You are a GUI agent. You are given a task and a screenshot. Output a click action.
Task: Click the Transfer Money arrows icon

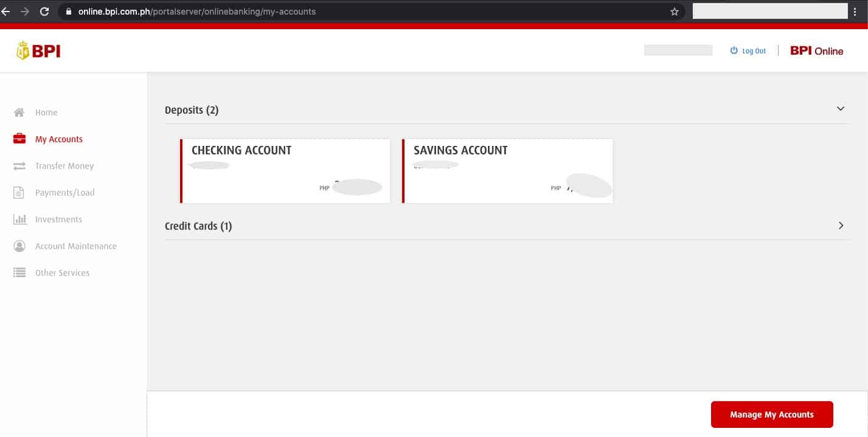pyautogui.click(x=19, y=166)
